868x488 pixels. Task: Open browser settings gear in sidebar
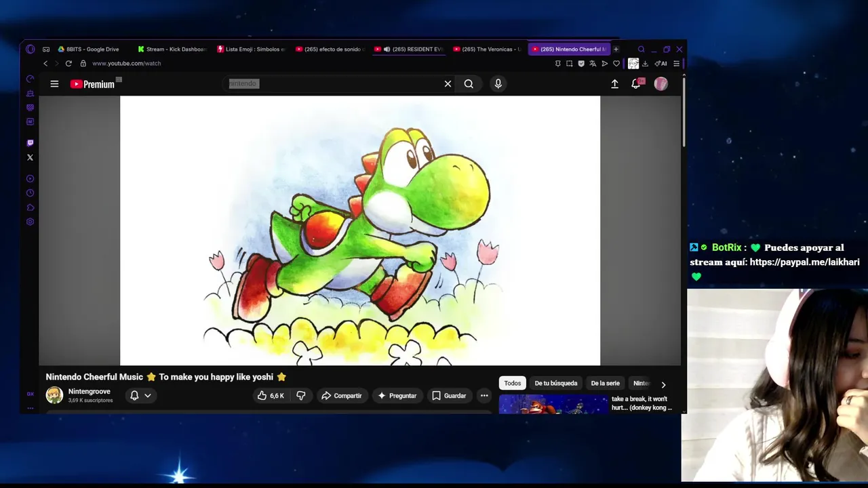pos(30,222)
